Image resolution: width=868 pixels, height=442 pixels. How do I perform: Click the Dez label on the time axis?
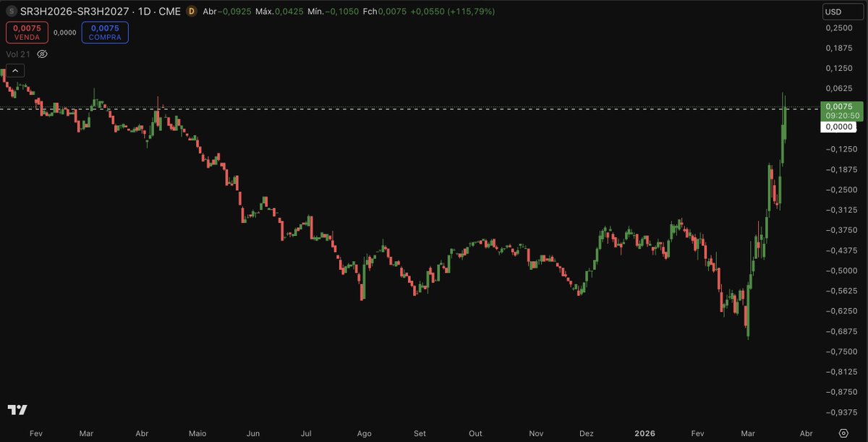coord(587,433)
